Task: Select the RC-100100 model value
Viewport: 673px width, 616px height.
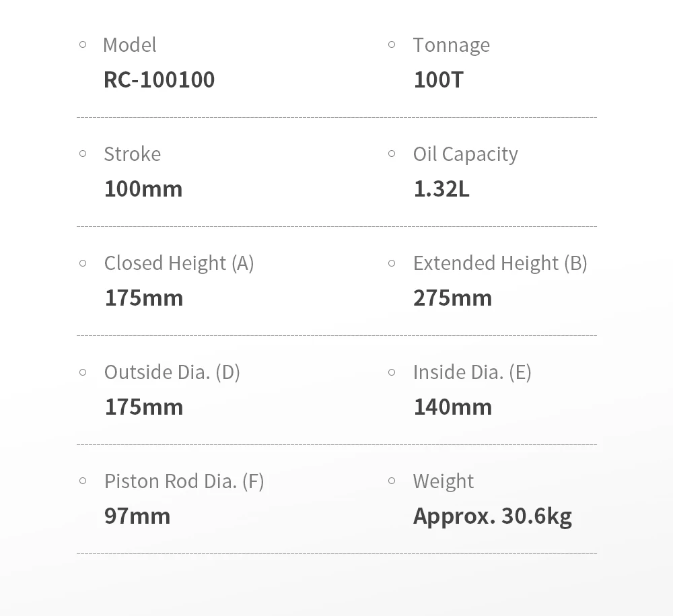Action: click(159, 79)
